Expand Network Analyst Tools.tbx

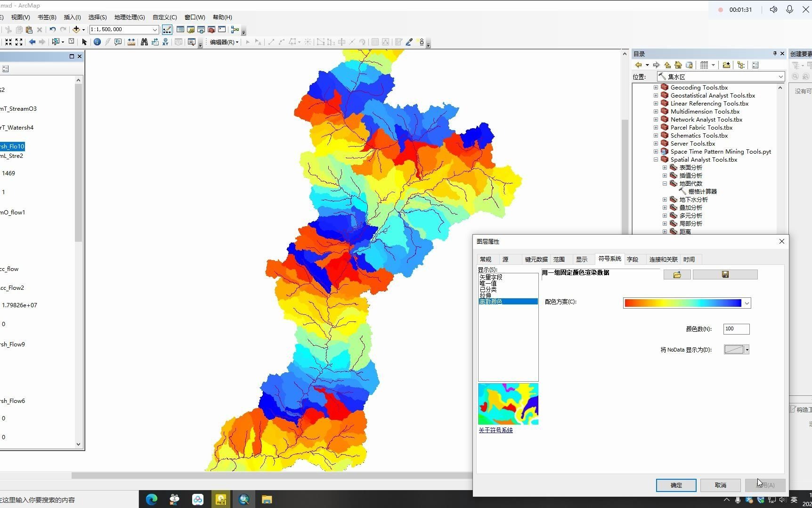click(x=656, y=119)
